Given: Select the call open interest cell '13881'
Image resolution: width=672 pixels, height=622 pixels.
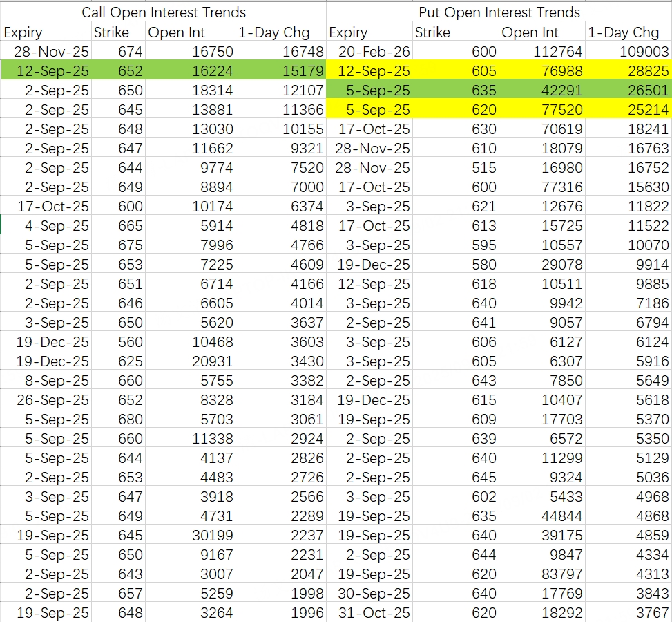Looking at the screenshot, I should point(191,109).
